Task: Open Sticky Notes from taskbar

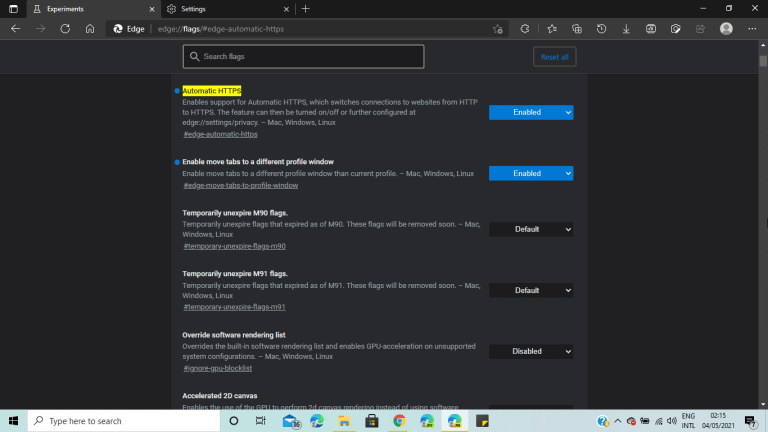Action: click(x=482, y=421)
